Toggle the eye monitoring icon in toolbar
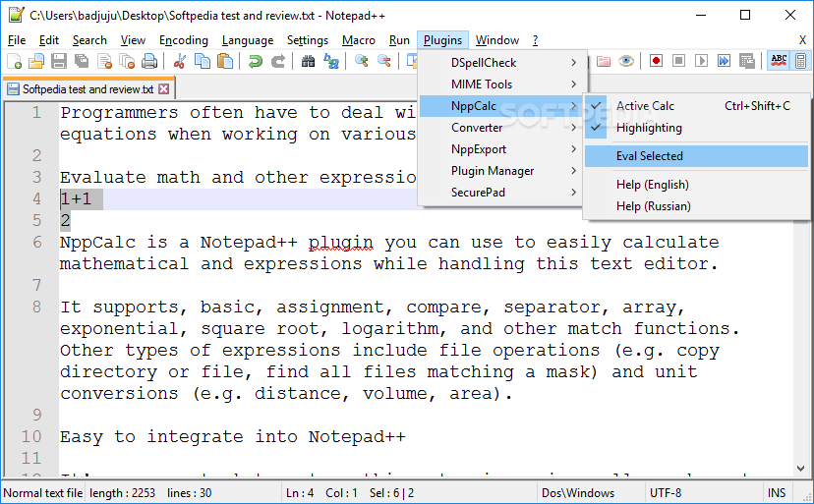Image resolution: width=814 pixels, height=504 pixels. click(x=626, y=61)
